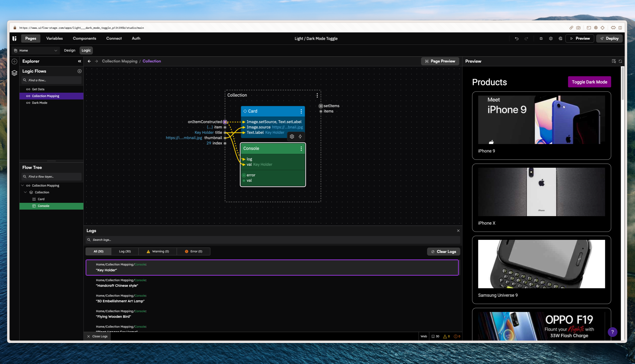Image resolution: width=635 pixels, height=364 pixels.
Task: Toggle Dark Mode in the preview
Action: pos(589,82)
